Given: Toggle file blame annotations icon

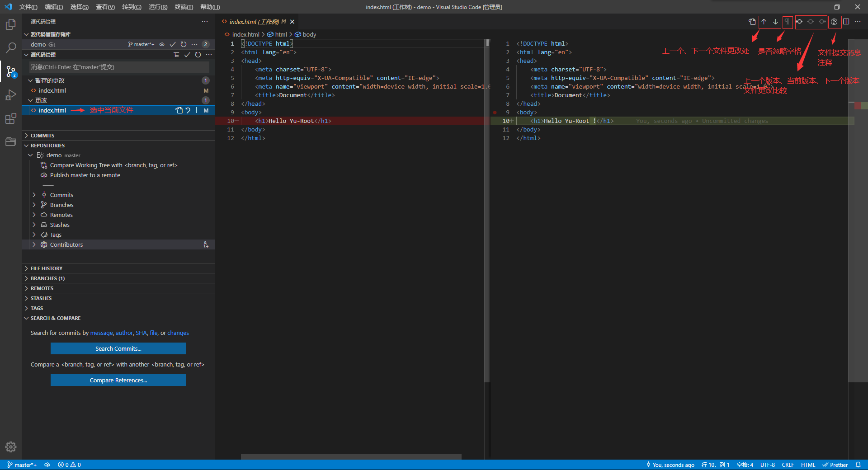Looking at the screenshot, I should (834, 22).
